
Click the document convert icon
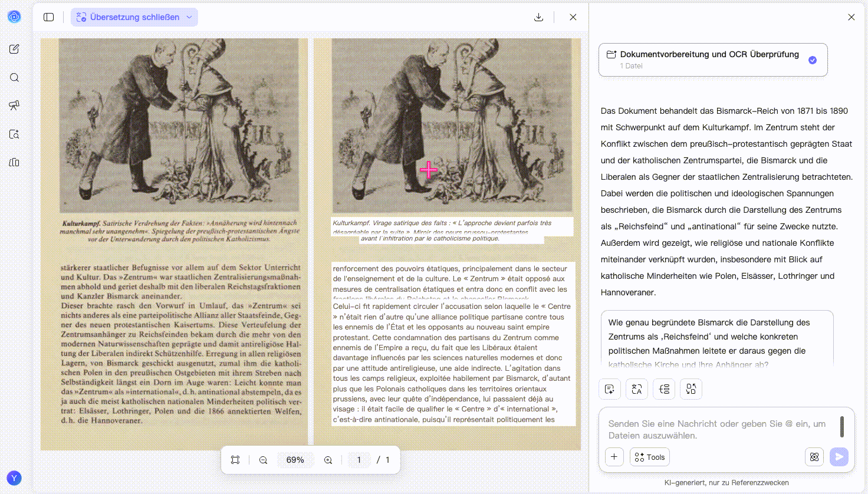(691, 389)
